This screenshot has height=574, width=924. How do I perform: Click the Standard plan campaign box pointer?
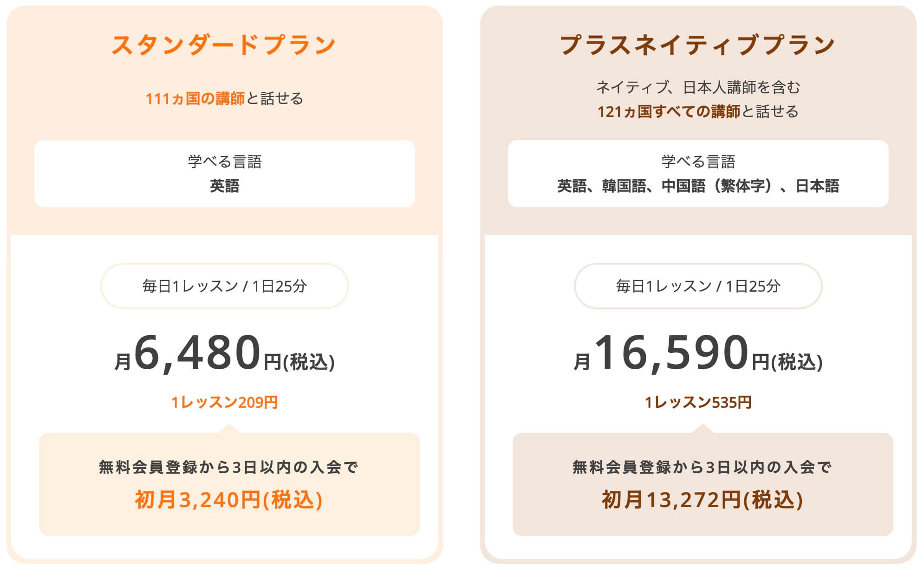pos(229,428)
